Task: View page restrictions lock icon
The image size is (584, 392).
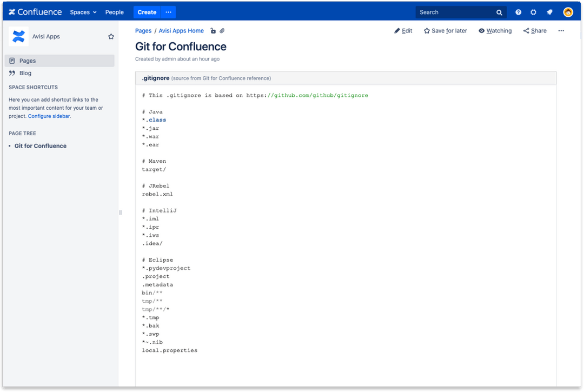Action: (213, 31)
